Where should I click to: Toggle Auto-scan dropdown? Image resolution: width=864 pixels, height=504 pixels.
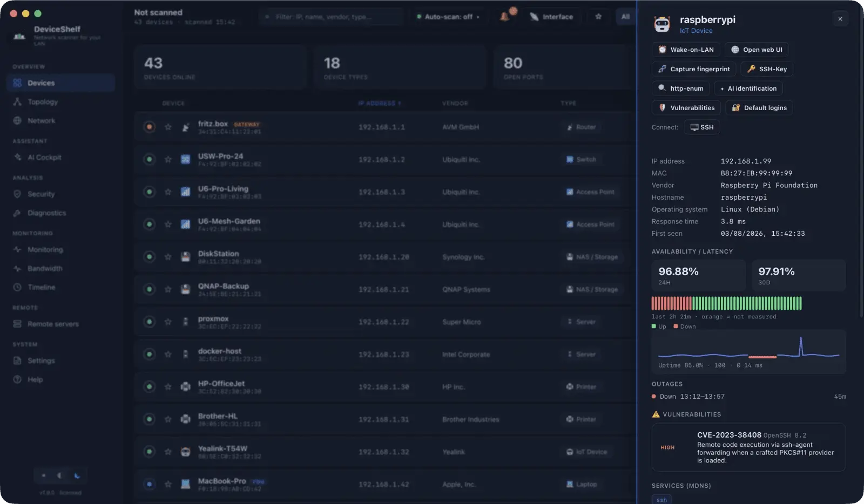coord(448,17)
